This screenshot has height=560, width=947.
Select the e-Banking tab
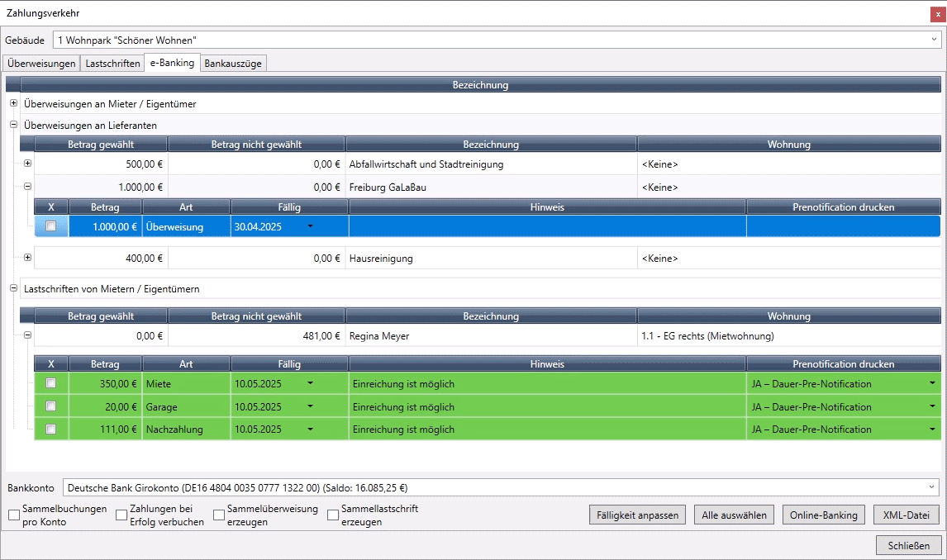(x=172, y=63)
